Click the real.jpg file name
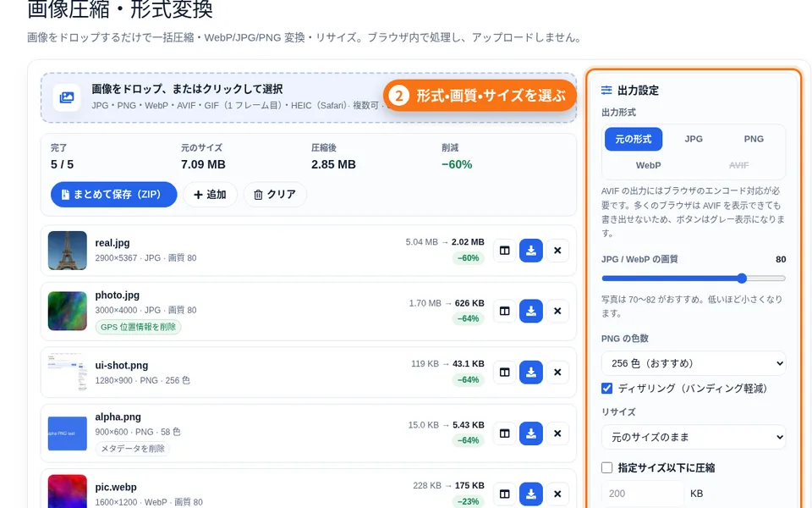Screen dimensions: 812x508 point(112,243)
